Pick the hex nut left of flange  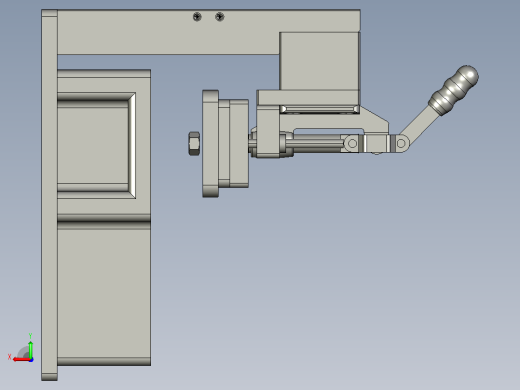194,143
